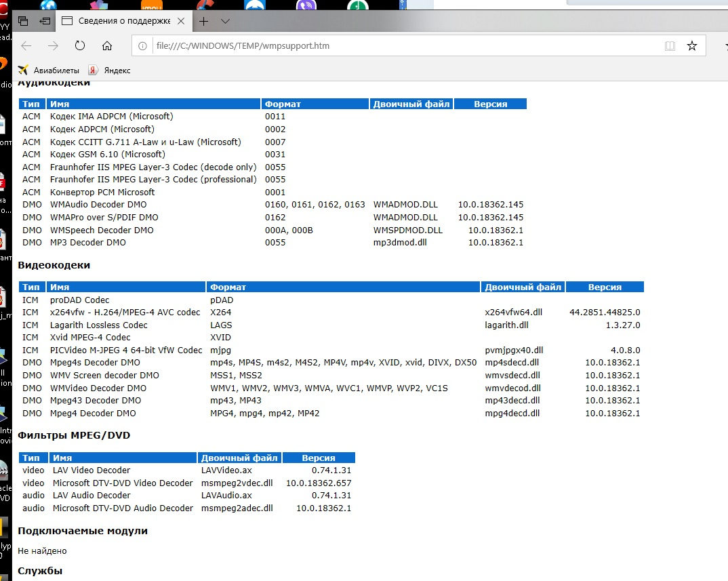Select Microsoft DTV-DVD Audio Decoder text
This screenshot has height=581, width=728.
(123, 508)
